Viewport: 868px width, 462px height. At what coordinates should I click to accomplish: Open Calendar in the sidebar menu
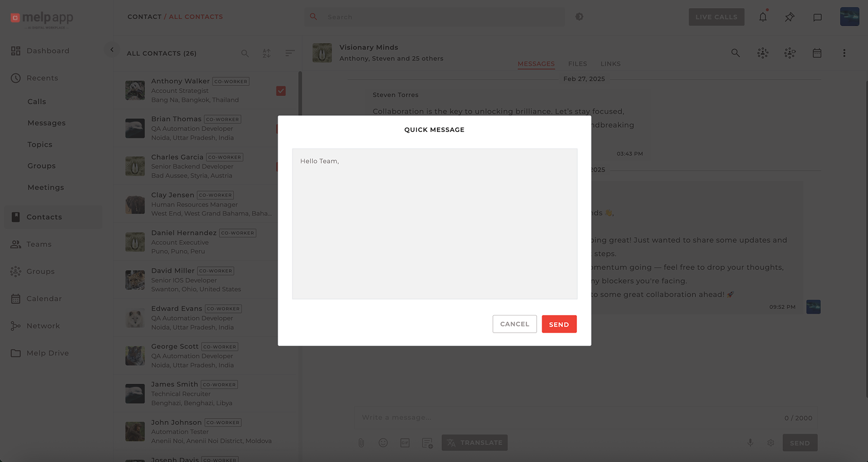coord(44,299)
